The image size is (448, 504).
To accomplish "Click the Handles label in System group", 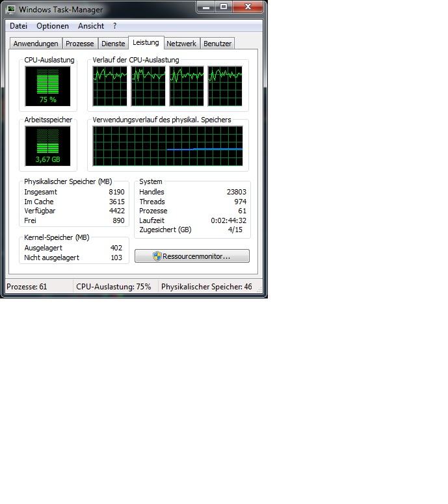I will point(152,192).
